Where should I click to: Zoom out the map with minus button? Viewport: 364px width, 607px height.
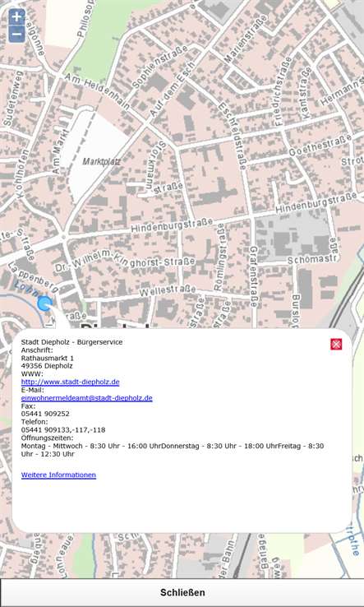pyautogui.click(x=17, y=35)
